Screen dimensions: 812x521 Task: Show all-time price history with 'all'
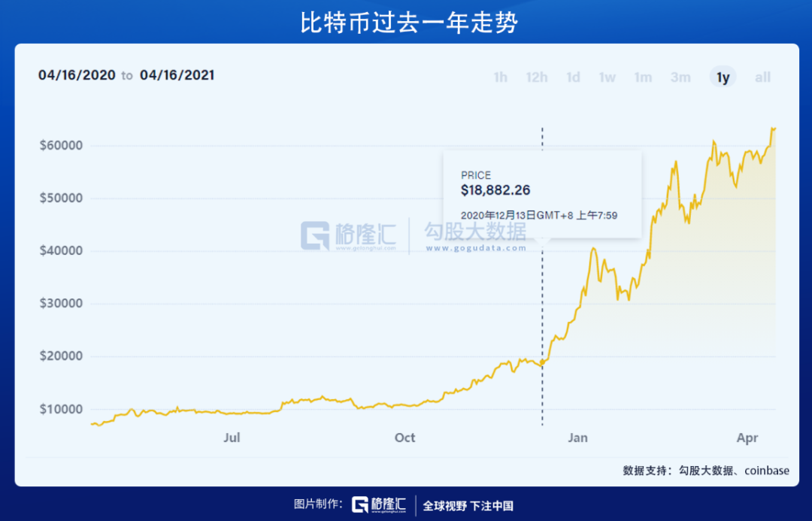coord(762,77)
